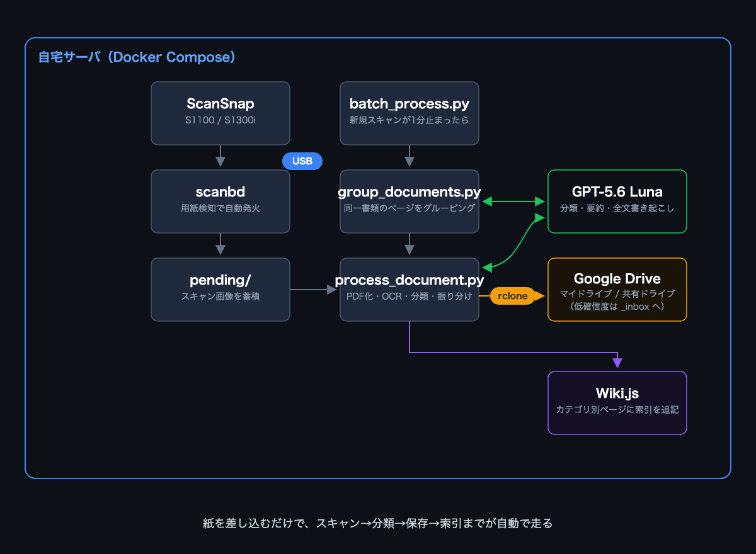Click the text カテゴリ別ページに索引を追記
756x554 pixels.
click(617, 409)
